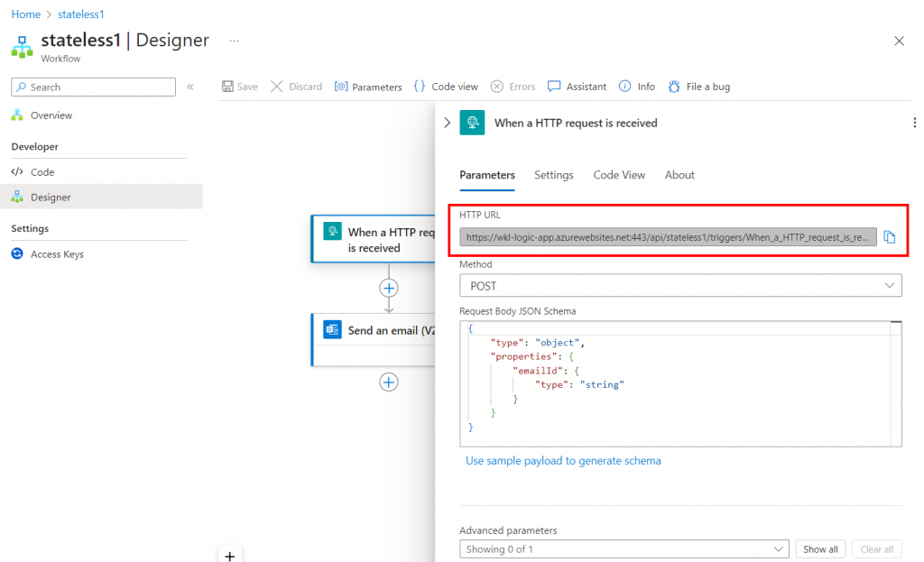Screen dimensions: 924x562
Task: Open the ellipsis menu next to Designer title
Action: pyautogui.click(x=234, y=41)
